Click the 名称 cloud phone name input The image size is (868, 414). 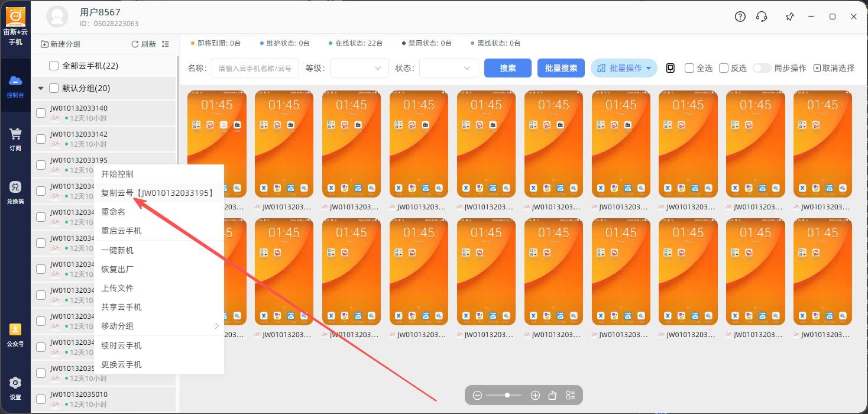255,68
